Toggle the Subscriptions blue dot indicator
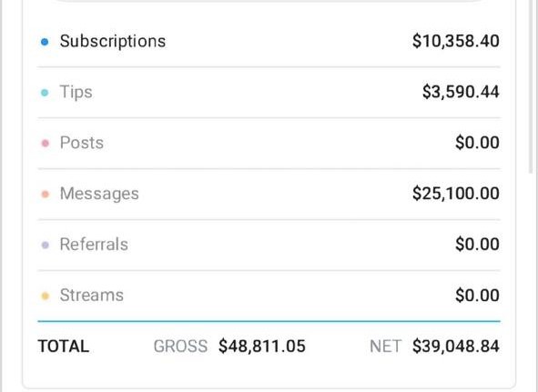 (45, 42)
